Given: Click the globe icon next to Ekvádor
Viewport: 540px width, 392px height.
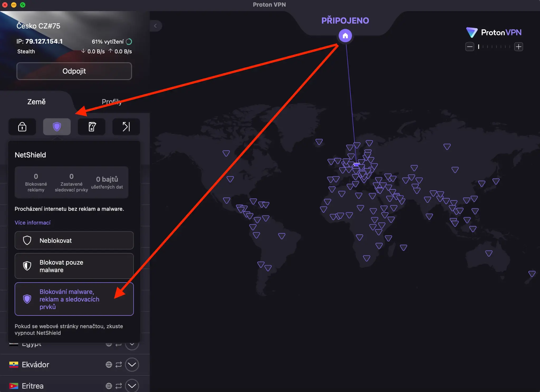Looking at the screenshot, I should 109,365.
